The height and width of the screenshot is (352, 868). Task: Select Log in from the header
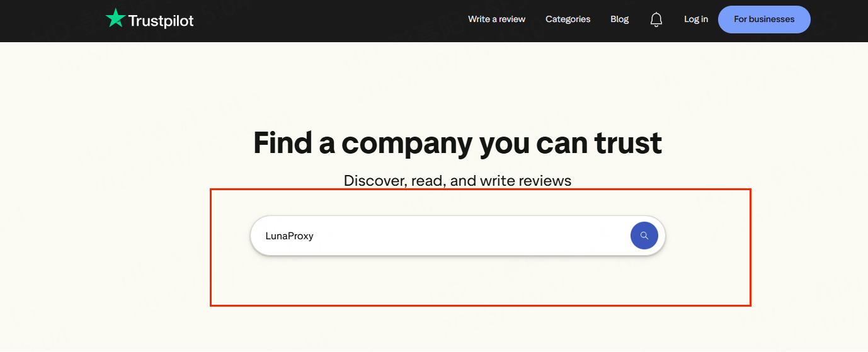[695, 19]
